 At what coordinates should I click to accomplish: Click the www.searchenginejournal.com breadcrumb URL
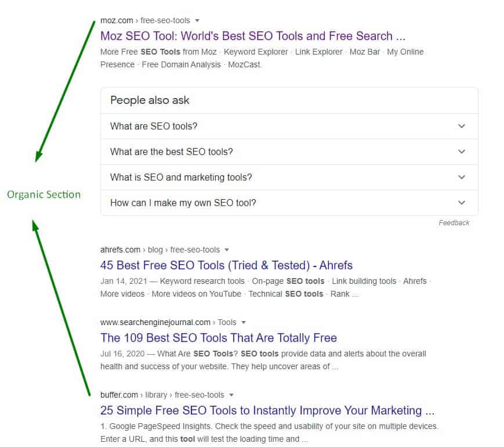point(168,322)
